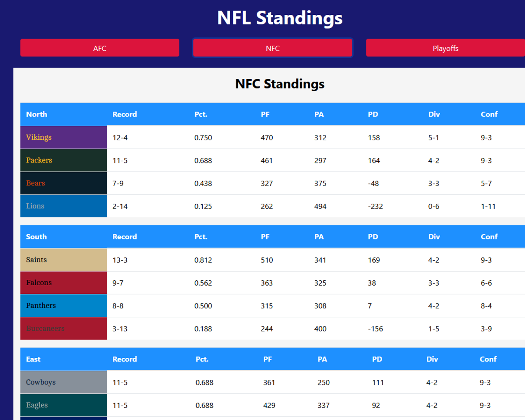525x420 pixels.
Task: Click the Panthers team cell
Action: pos(63,306)
